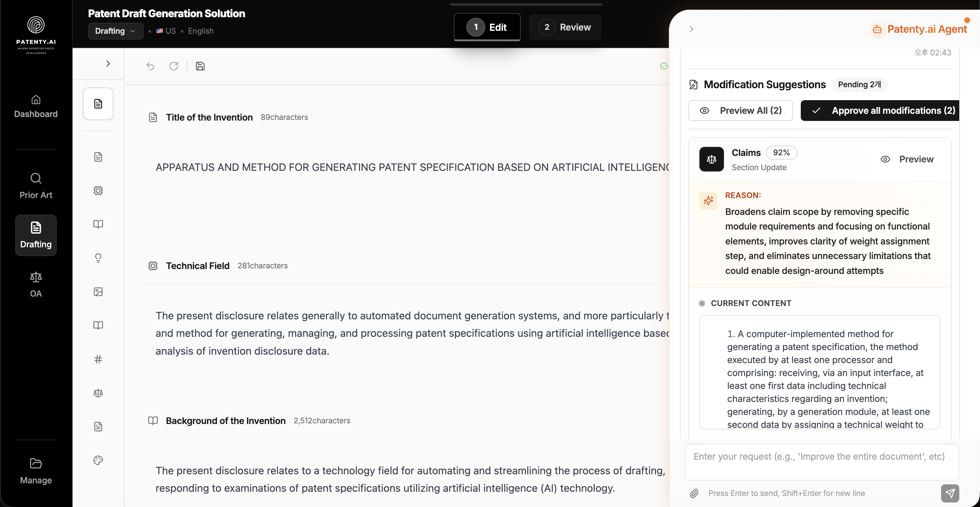Image resolution: width=980 pixels, height=507 pixels.
Task: Select the Background book icon in section sidebar
Action: (x=98, y=224)
